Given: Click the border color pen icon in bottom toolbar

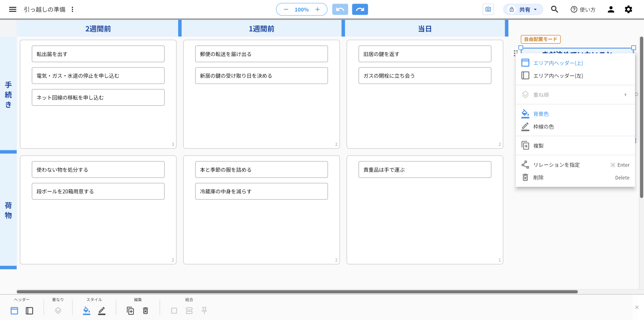Looking at the screenshot, I should coord(102,311).
